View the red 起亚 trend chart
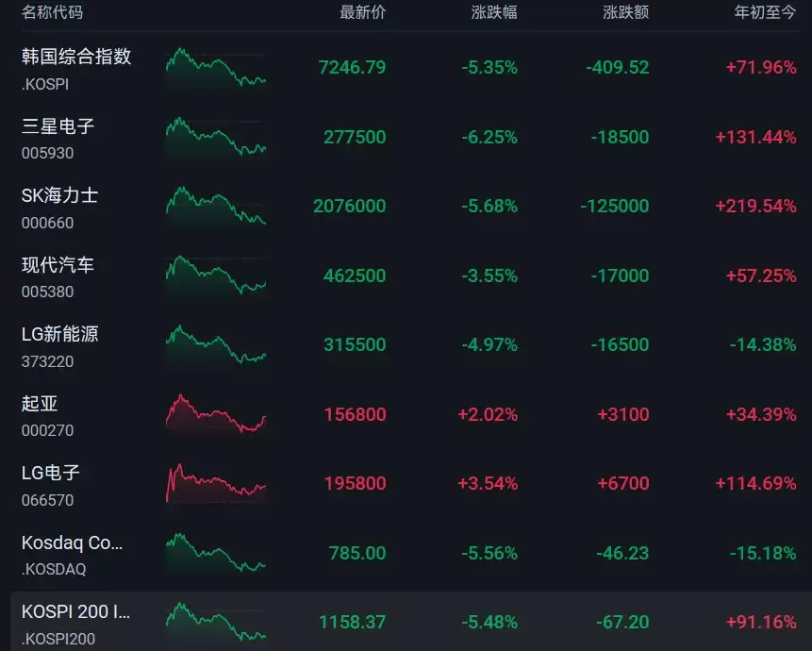Screen dimensions: 812x651 point(216,415)
